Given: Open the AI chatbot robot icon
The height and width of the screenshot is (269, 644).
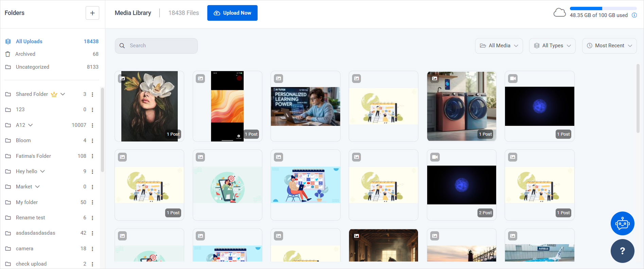Looking at the screenshot, I should click(622, 223).
